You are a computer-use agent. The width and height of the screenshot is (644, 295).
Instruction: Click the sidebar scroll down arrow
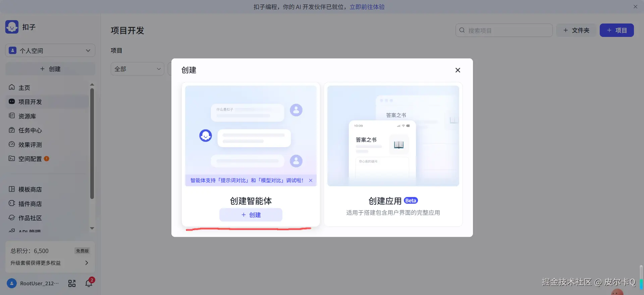pos(92,228)
